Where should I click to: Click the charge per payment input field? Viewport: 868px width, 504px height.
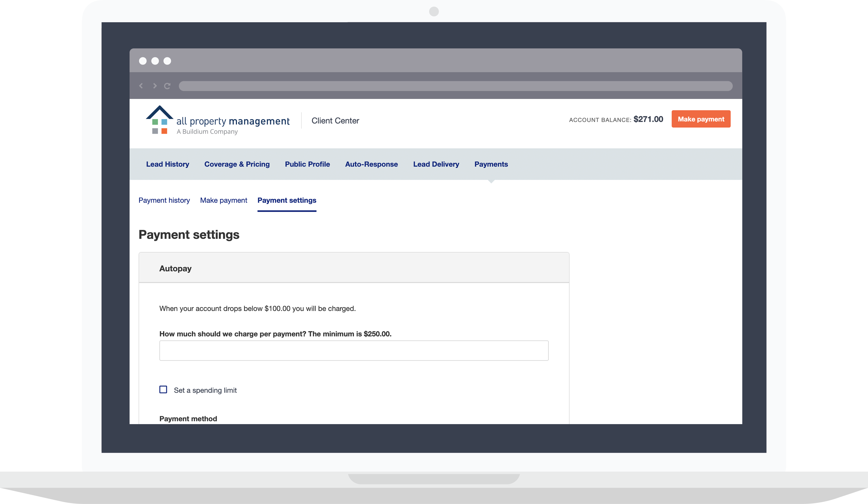tap(354, 351)
